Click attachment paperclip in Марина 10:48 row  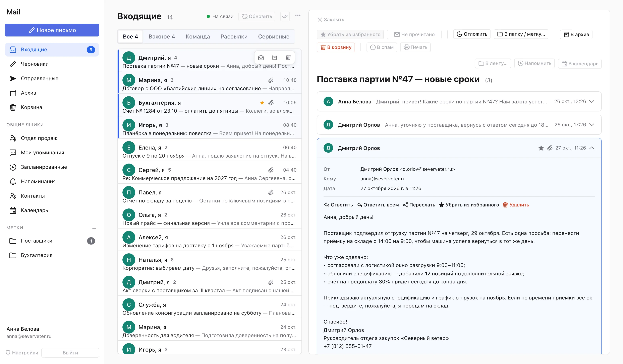coord(271,80)
